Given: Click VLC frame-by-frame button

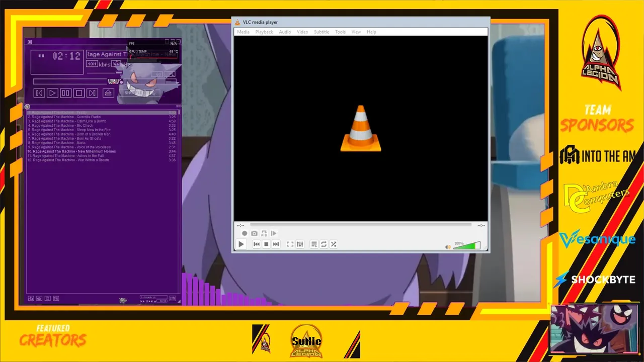Looking at the screenshot, I should tap(273, 233).
